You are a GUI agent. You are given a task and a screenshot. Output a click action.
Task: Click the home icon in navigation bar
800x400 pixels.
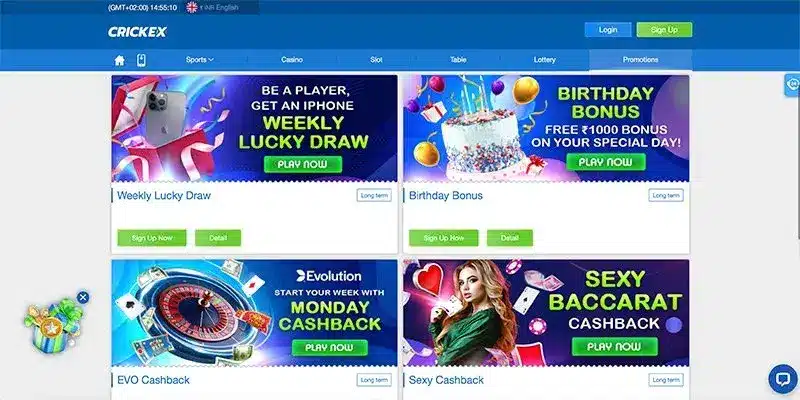click(119, 61)
